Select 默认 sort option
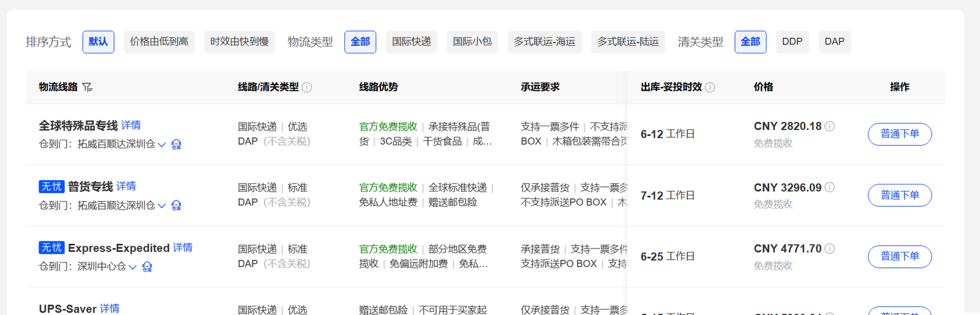This screenshot has width=980, height=315. (98, 42)
